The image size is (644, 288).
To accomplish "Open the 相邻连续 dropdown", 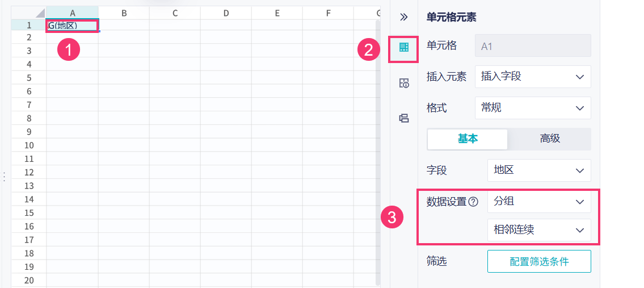I will pos(538,230).
